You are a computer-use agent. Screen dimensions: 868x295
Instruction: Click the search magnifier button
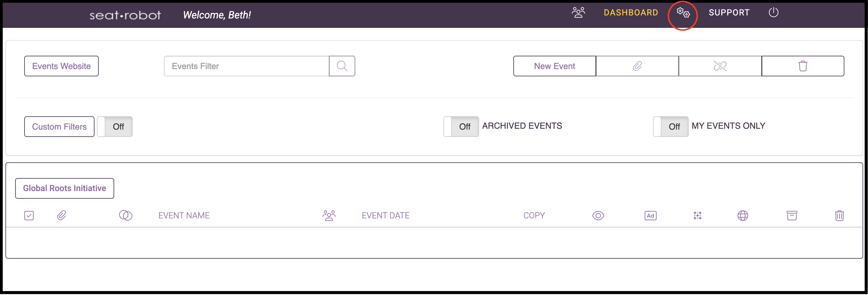(x=342, y=66)
